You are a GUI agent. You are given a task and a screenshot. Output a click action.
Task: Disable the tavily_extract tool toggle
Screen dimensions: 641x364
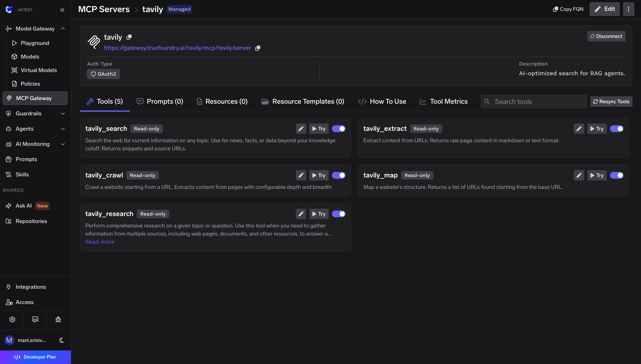616,129
